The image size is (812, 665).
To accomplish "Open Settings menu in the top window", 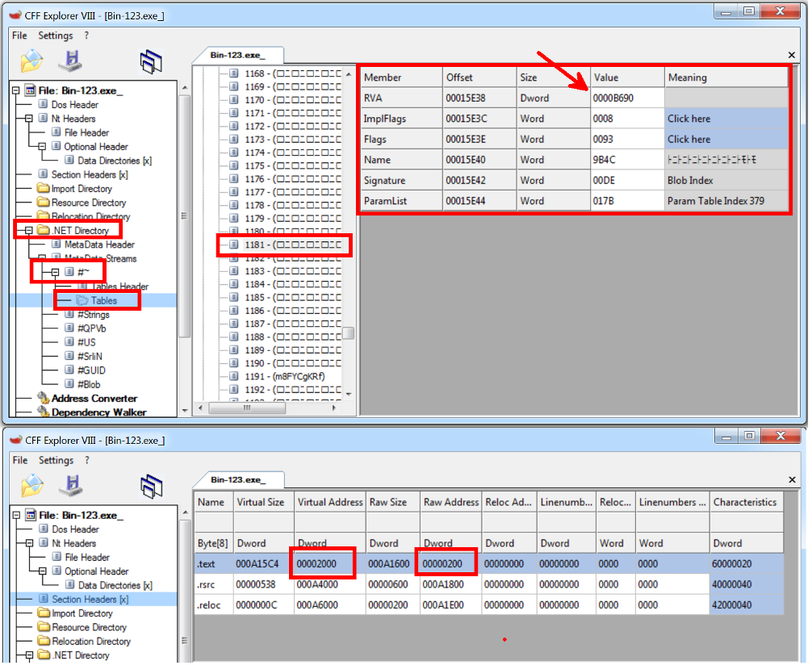I will pos(56,36).
